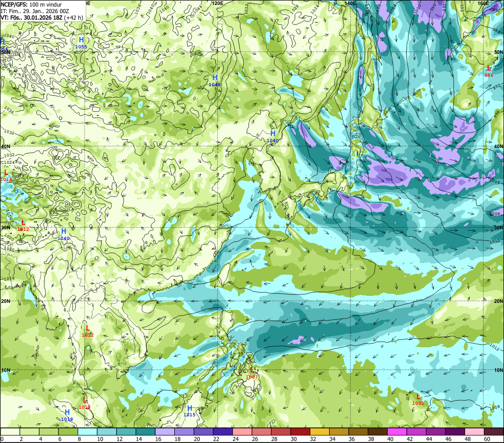Select the L marker labeled 986
The image size is (504, 443).
point(489,71)
